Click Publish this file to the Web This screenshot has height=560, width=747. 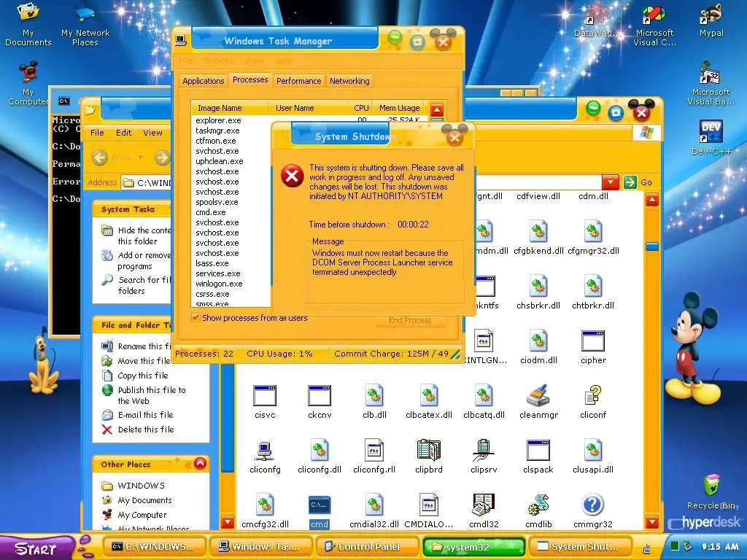click(x=144, y=395)
